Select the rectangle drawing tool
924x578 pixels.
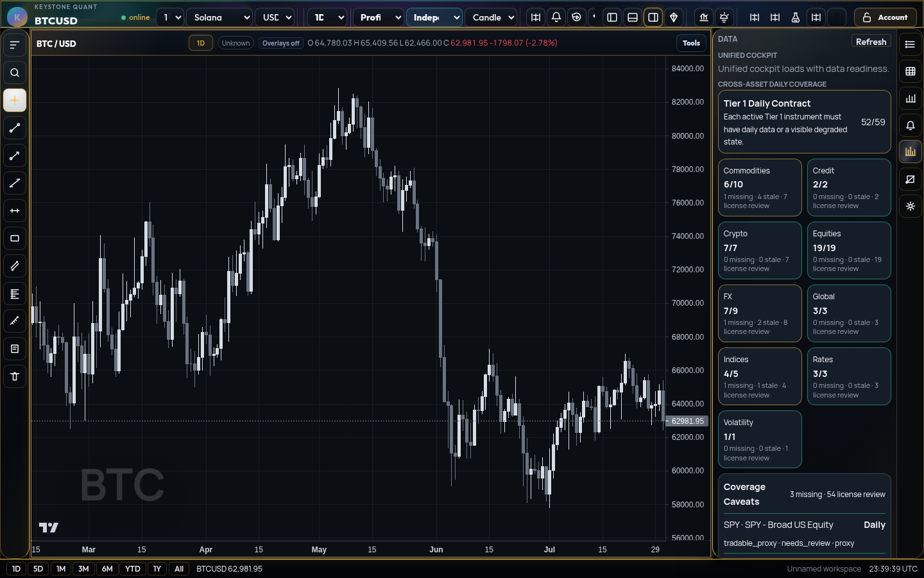(15, 238)
